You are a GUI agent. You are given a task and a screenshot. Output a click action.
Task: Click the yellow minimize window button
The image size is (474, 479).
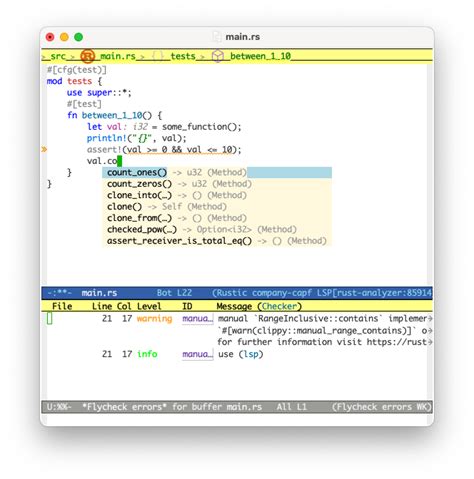coord(64,37)
